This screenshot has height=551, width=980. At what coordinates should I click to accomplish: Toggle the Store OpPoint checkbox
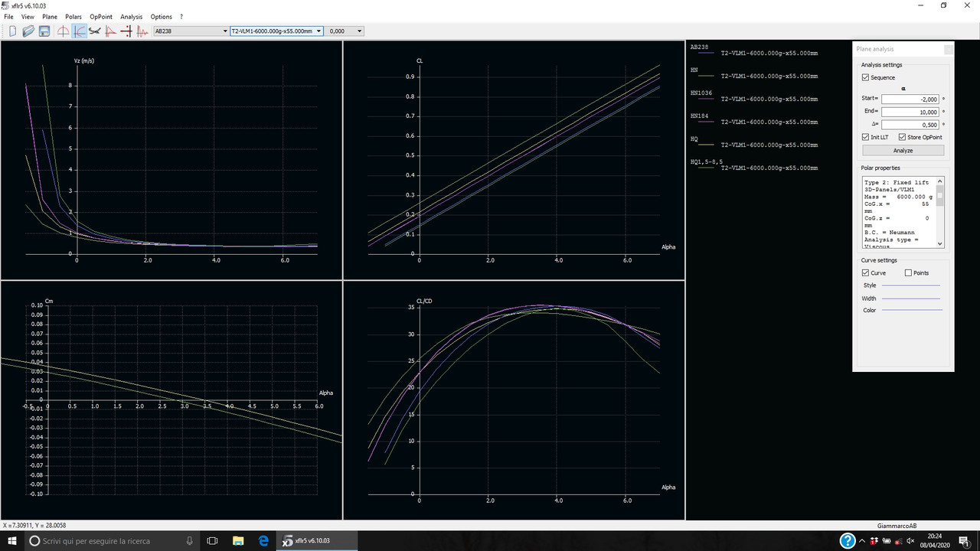pyautogui.click(x=902, y=137)
